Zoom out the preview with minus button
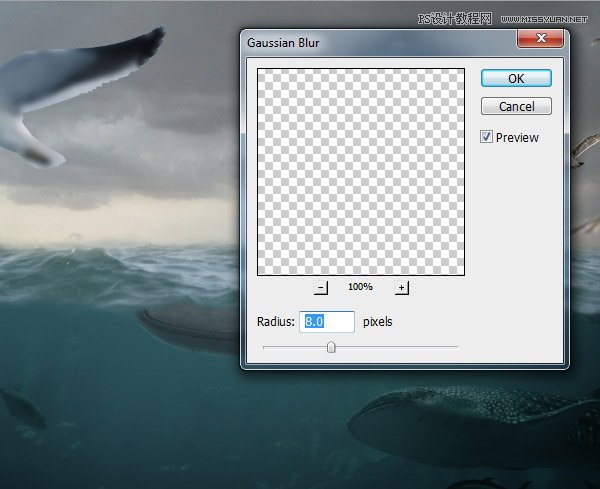 [321, 288]
